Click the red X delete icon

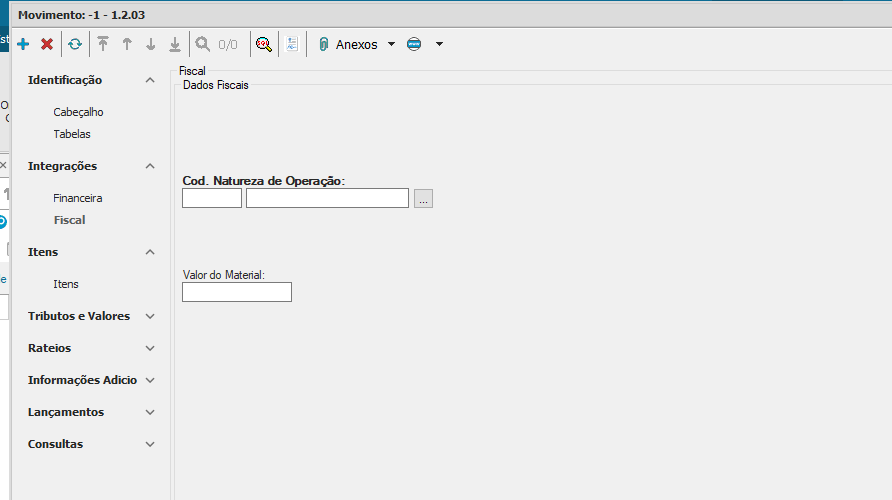(x=47, y=44)
